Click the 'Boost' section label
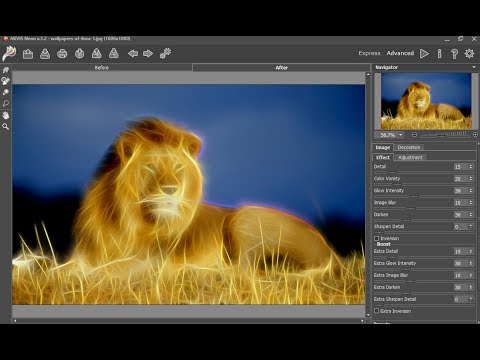Screen dimensions: 480x360 coord(383,244)
